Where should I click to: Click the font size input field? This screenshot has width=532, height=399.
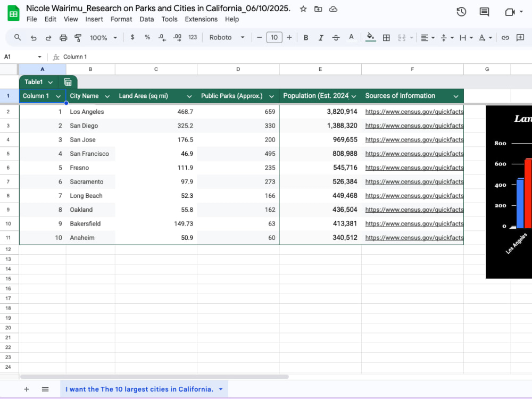(x=274, y=37)
